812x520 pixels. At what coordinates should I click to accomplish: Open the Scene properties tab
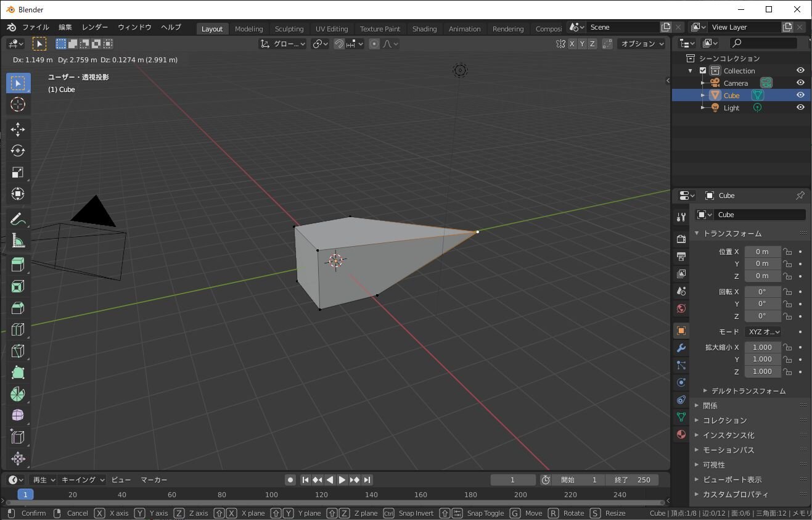681,291
